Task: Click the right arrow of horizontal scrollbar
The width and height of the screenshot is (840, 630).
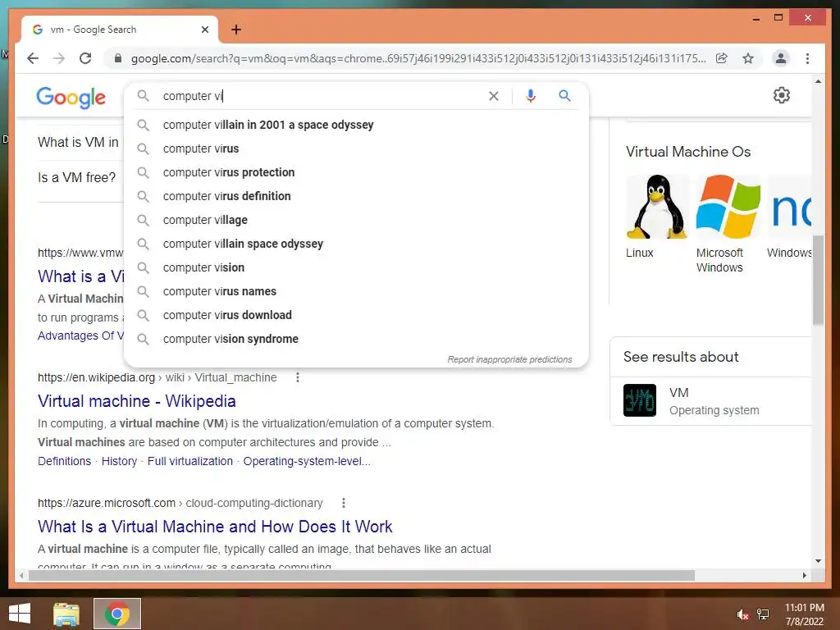Action: tap(804, 575)
